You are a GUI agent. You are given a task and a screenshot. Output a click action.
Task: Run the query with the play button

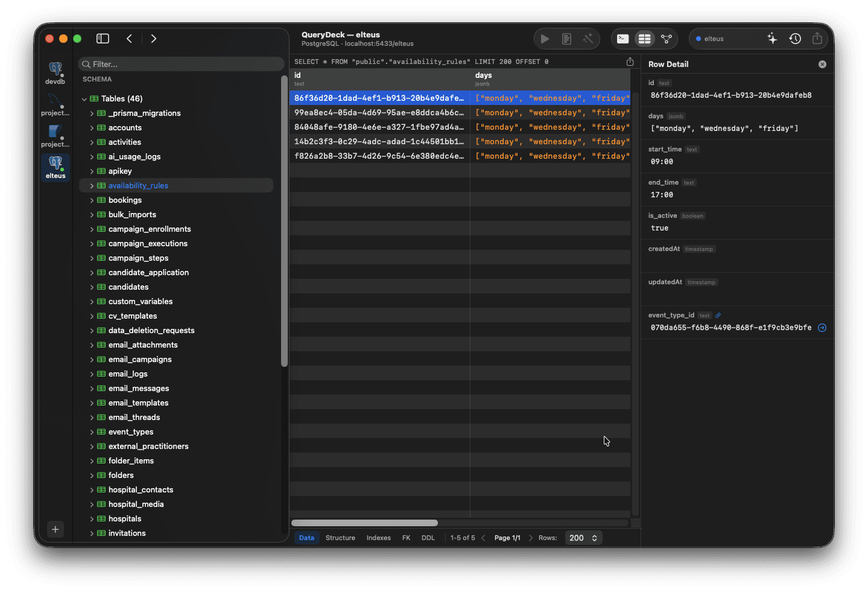coord(545,39)
